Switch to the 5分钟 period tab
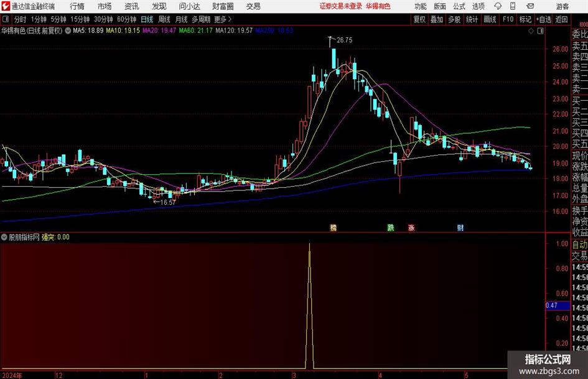Screen dimensions: 588x379 (x=58, y=19)
